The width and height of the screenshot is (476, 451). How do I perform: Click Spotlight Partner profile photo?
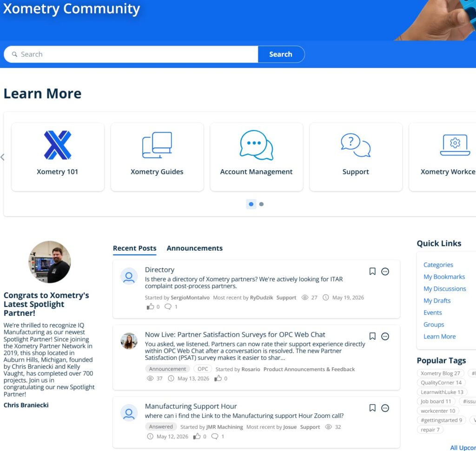(x=50, y=262)
